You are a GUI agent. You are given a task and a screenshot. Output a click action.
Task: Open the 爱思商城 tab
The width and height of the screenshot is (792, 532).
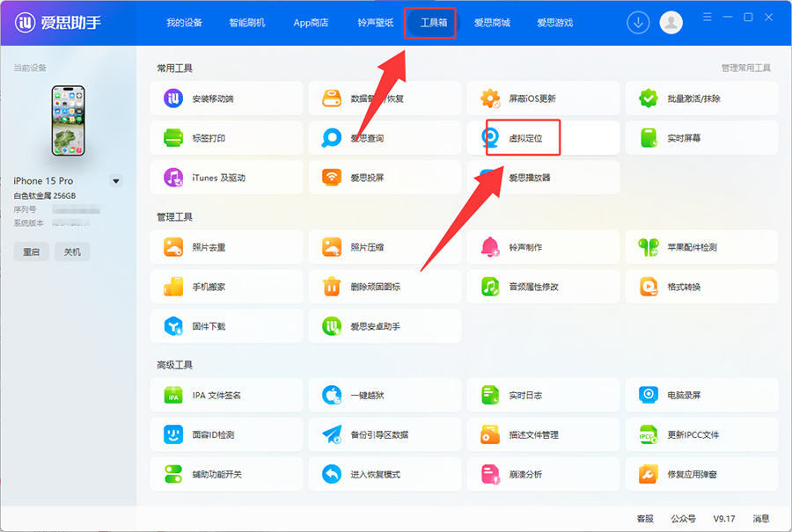point(492,23)
